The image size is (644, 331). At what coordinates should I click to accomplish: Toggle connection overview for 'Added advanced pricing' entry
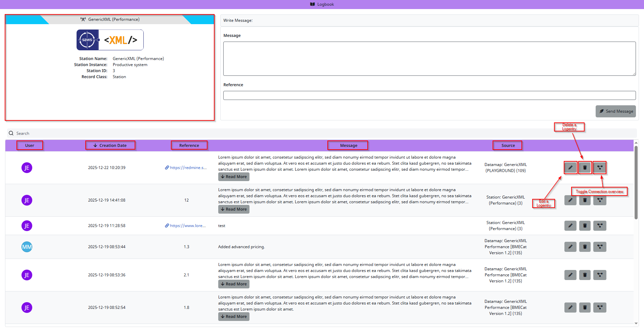pyautogui.click(x=600, y=247)
